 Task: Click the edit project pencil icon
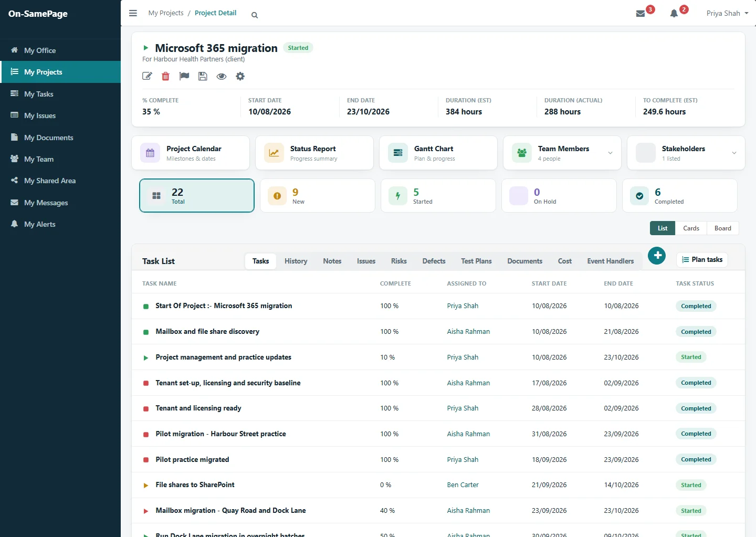pyautogui.click(x=147, y=76)
